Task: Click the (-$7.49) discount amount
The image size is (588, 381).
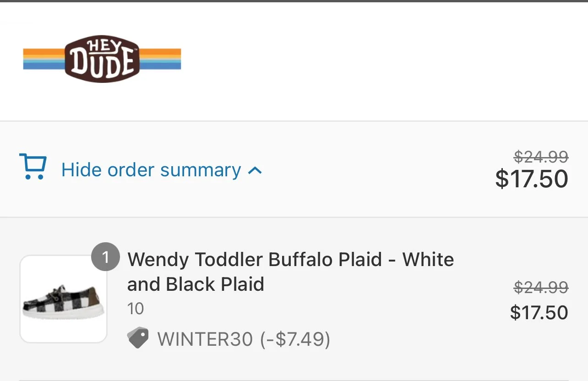Action: coord(295,339)
